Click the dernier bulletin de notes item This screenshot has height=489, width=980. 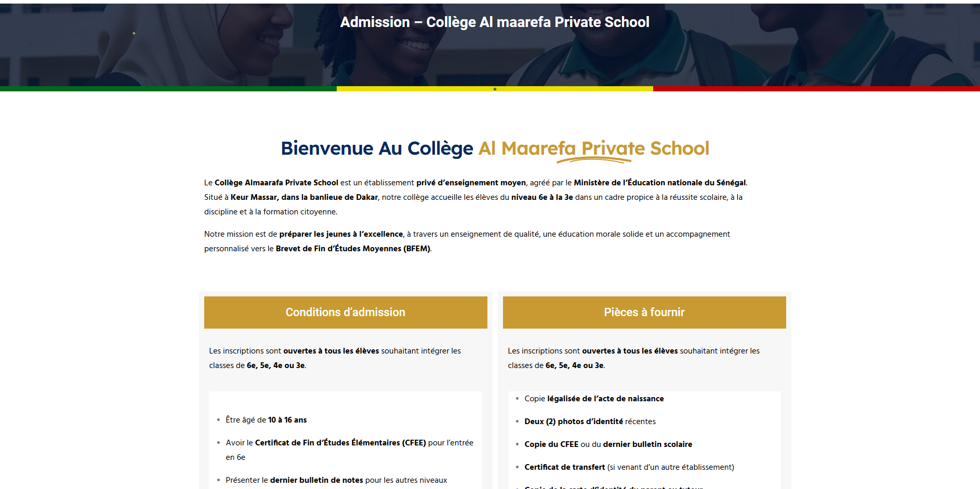[x=336, y=480]
